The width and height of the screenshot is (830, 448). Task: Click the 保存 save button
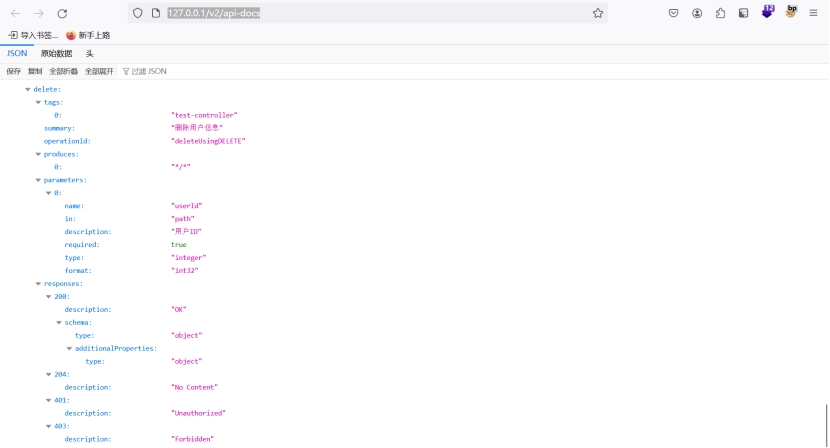click(x=13, y=71)
